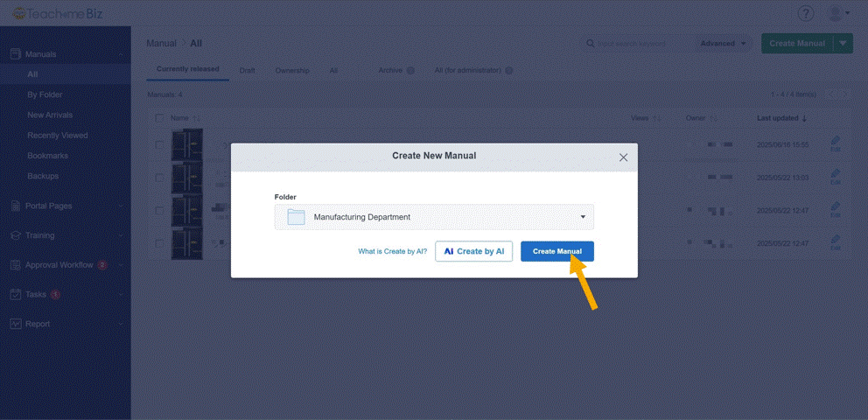Open the Report sidebar section

38,324
